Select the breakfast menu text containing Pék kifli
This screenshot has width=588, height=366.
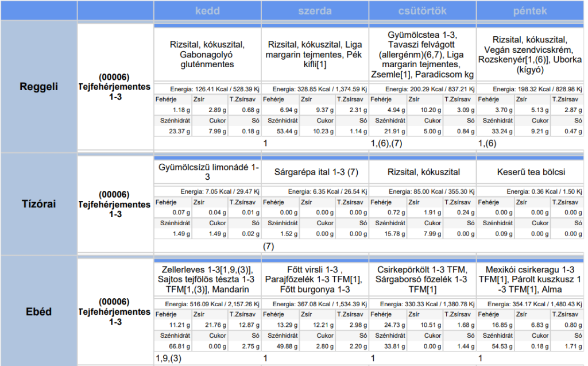coord(315,55)
